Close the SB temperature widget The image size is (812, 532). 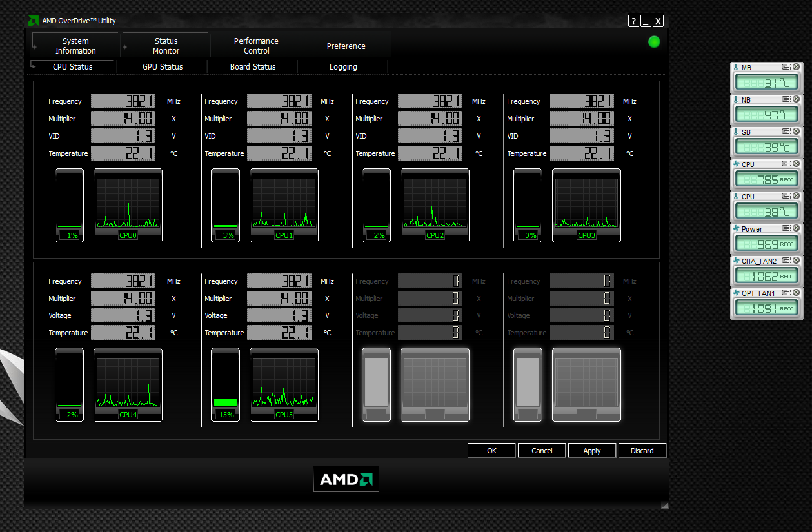click(796, 132)
